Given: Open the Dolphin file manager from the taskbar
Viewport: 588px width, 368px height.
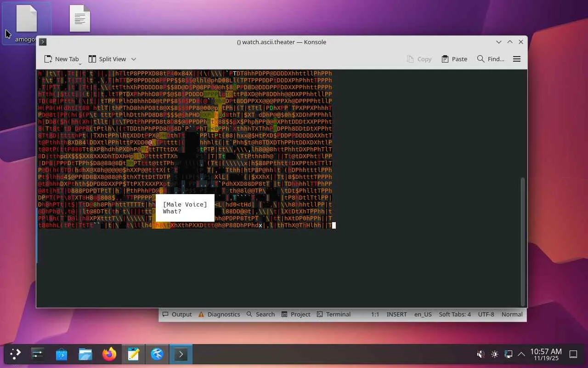Looking at the screenshot, I should click(85, 354).
